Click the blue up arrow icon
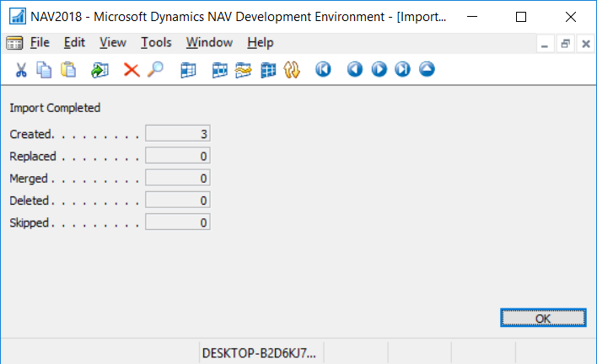 [x=427, y=71]
